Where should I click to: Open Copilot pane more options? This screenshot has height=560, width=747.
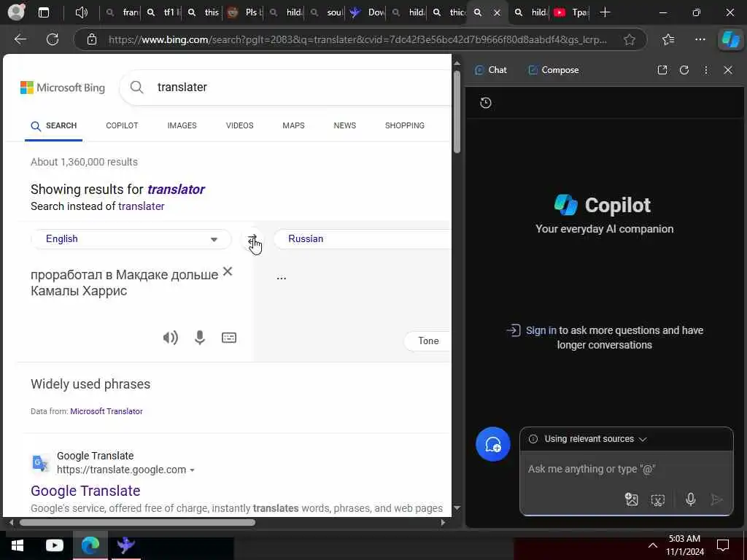tap(706, 70)
